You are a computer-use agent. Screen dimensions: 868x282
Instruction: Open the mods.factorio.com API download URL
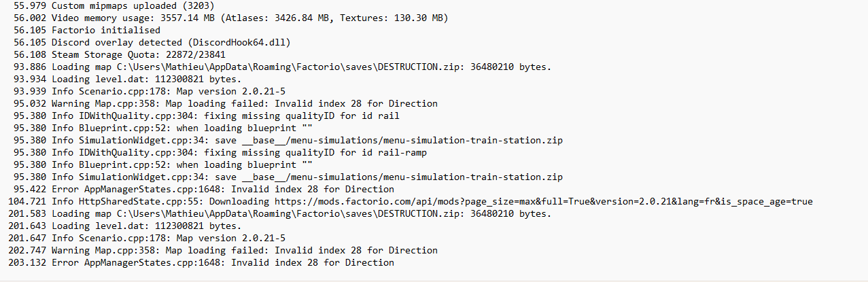543,201
